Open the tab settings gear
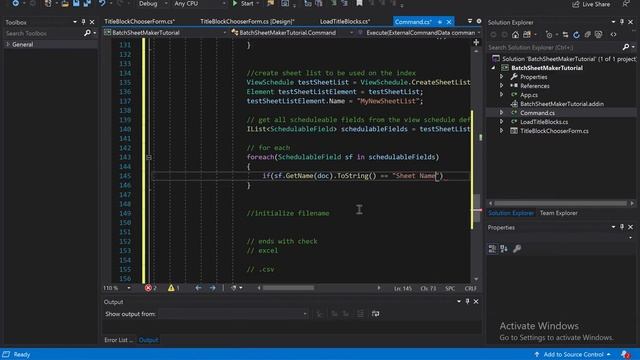640x360 pixels. pyautogui.click(x=479, y=21)
